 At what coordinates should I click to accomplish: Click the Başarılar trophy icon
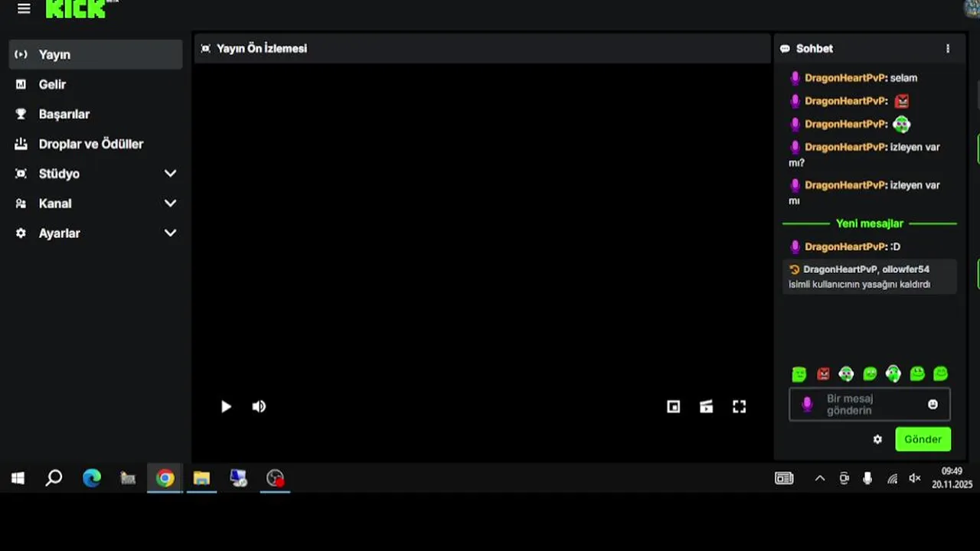click(21, 114)
